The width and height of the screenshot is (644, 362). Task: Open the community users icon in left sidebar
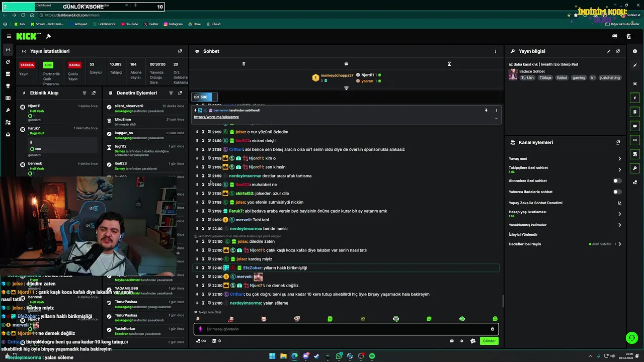tap(8, 122)
